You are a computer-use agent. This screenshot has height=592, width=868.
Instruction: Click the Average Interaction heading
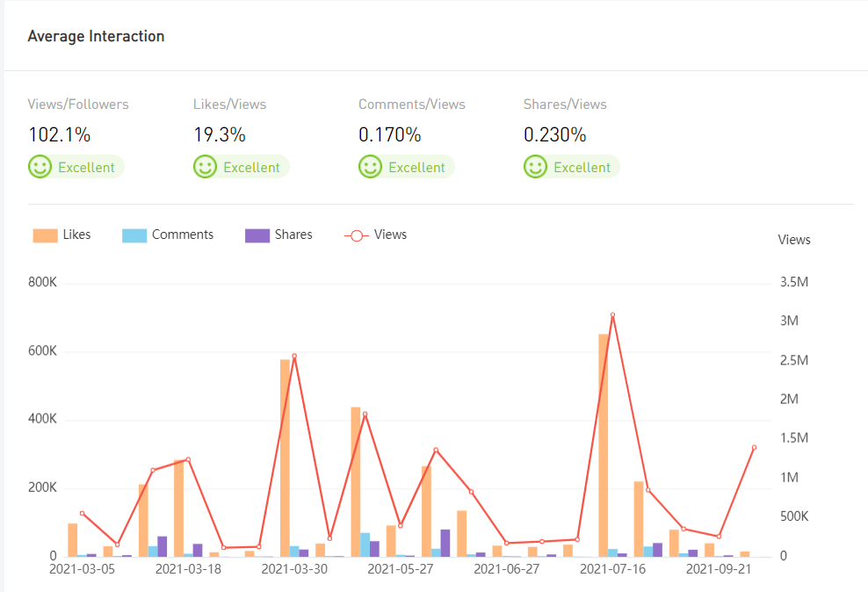click(96, 36)
